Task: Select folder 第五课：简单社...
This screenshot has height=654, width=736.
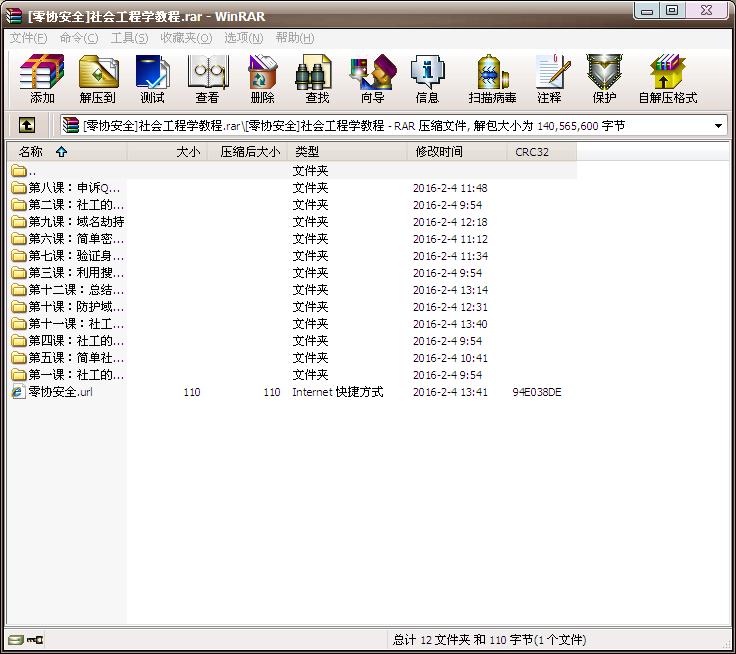Action: (x=66, y=358)
